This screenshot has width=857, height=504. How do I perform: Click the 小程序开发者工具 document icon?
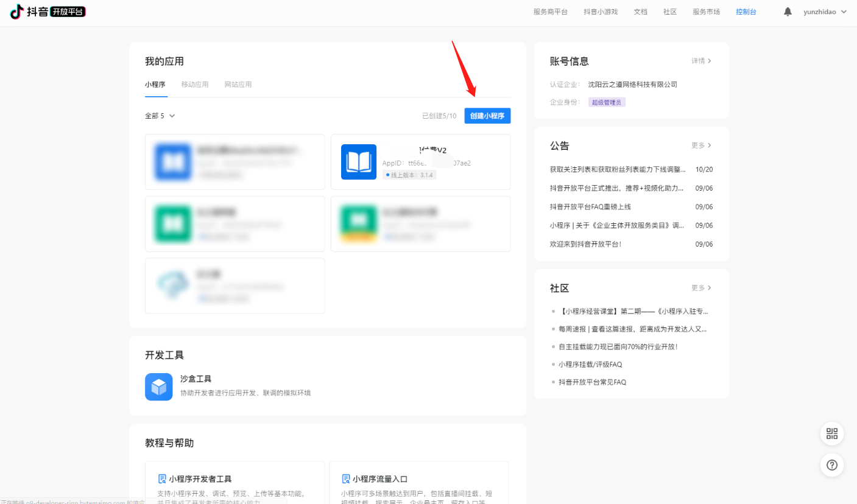(162, 478)
